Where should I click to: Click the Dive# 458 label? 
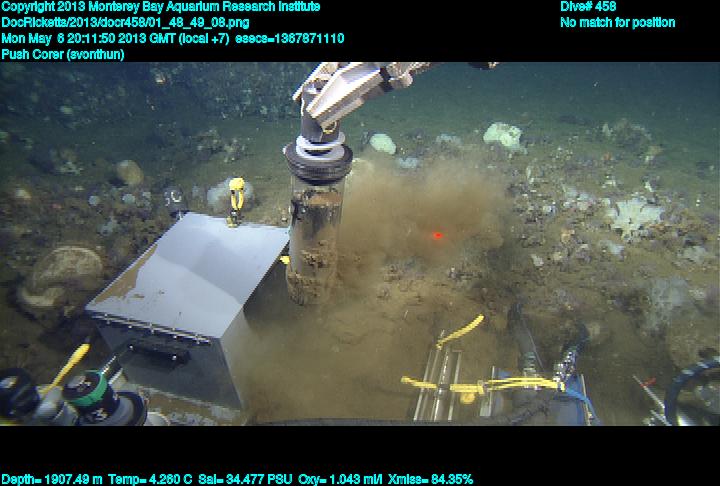[588, 7]
